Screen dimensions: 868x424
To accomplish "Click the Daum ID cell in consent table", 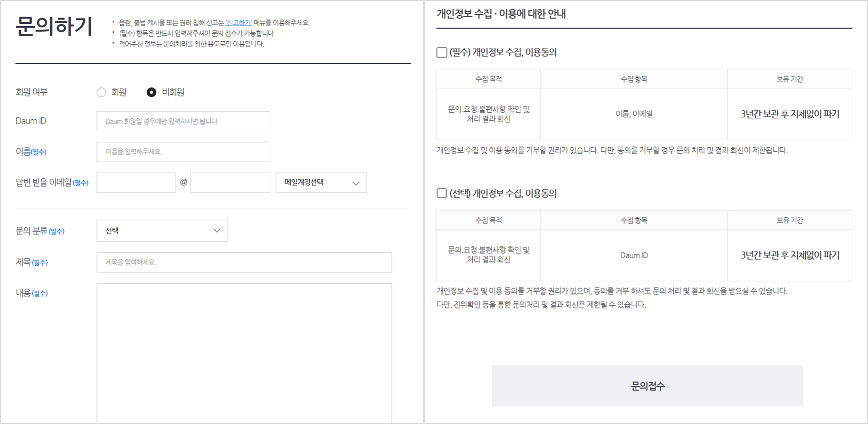I will [634, 255].
